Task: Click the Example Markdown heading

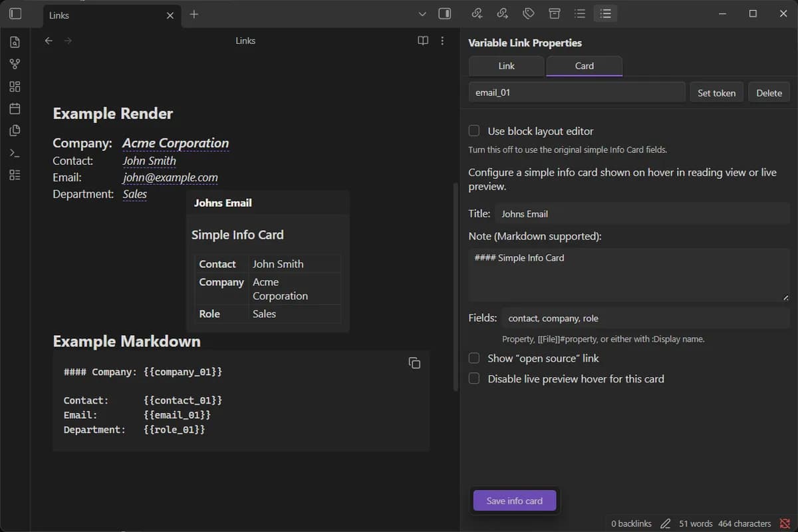Action: coord(126,341)
